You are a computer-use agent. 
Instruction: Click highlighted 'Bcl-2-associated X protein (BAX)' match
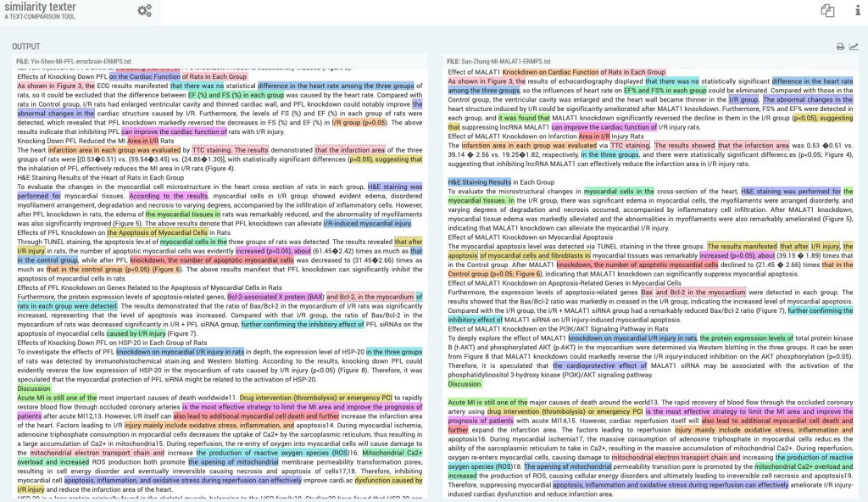click(x=275, y=298)
